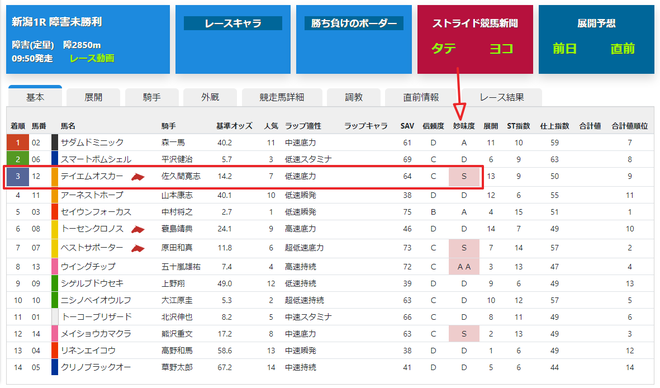
Task: Switch to the 騎手 tab
Action: (152, 97)
